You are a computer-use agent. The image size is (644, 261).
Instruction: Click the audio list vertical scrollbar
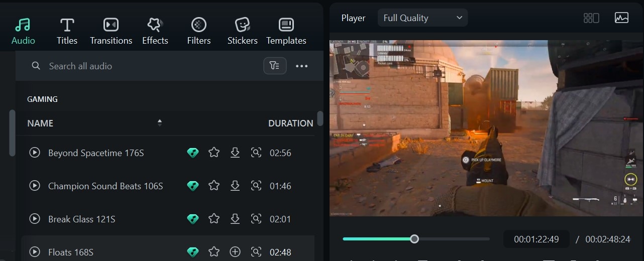point(320,118)
